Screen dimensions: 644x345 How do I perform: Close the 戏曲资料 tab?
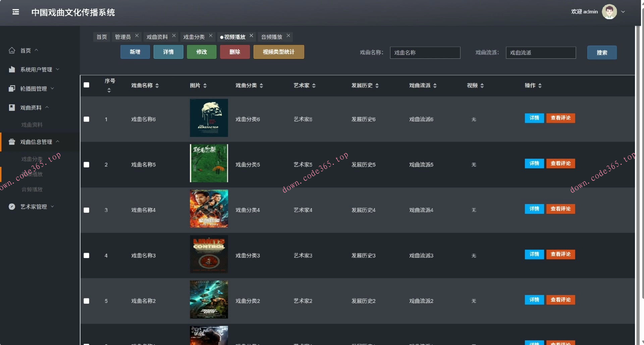click(174, 36)
